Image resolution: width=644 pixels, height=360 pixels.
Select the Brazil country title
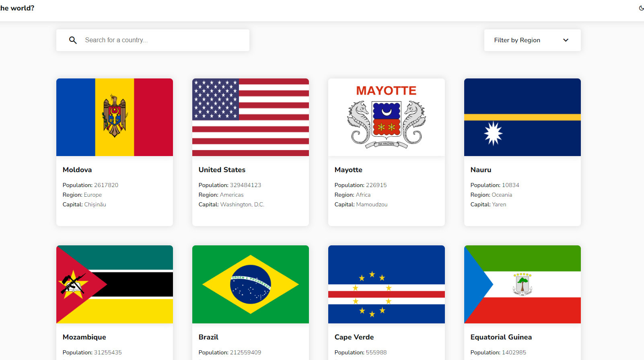click(x=208, y=337)
